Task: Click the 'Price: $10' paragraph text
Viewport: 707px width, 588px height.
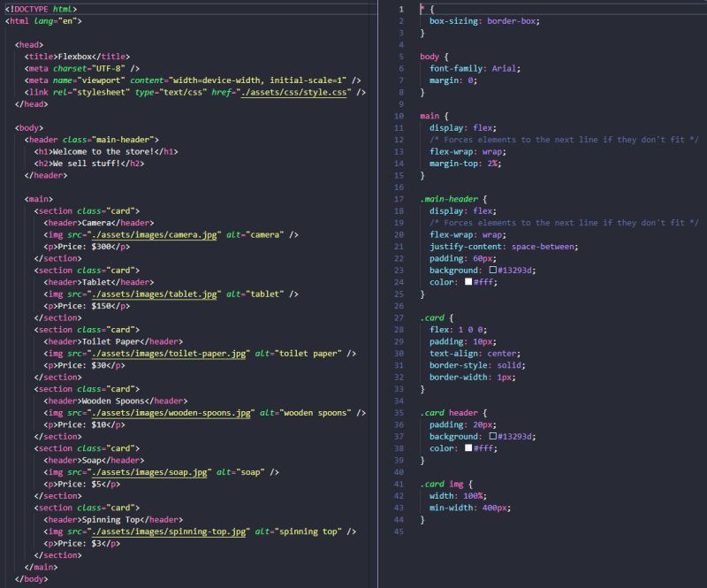Action: pos(82,424)
